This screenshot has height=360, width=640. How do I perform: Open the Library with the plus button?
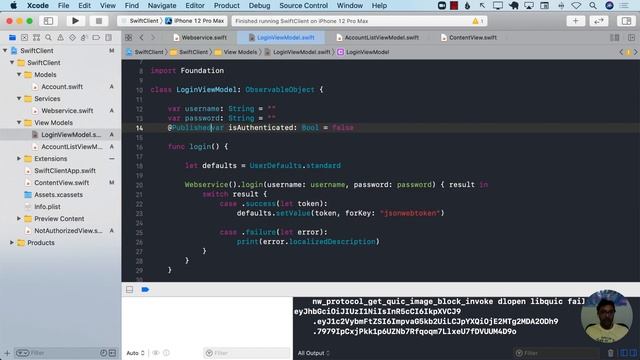click(x=576, y=21)
